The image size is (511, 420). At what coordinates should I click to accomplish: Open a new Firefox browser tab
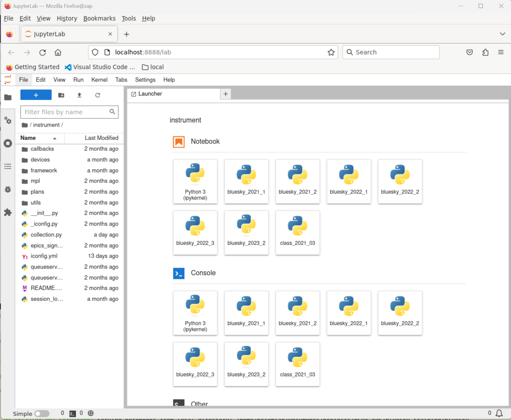tap(126, 34)
